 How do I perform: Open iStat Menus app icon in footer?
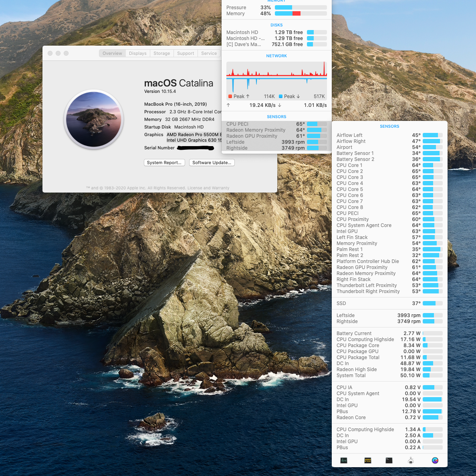click(435, 460)
